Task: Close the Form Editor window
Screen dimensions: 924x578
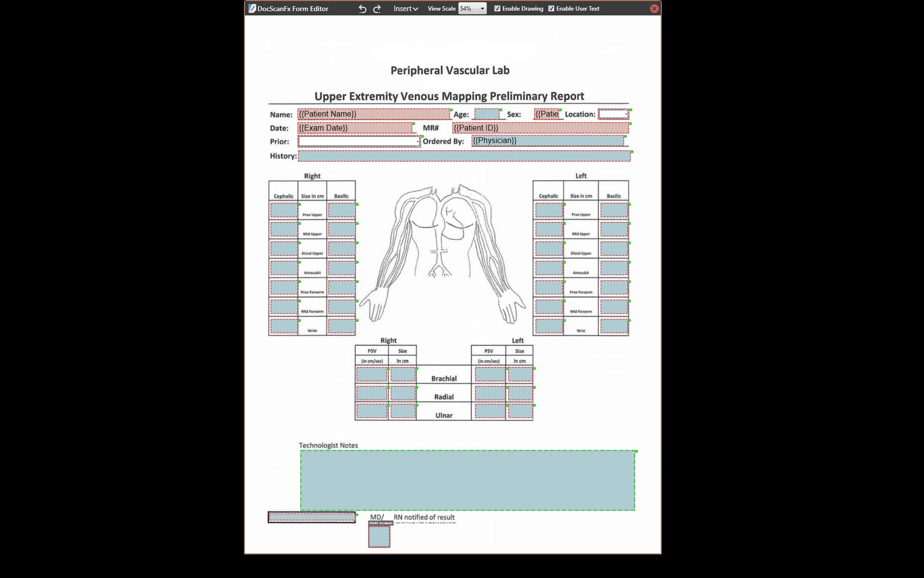Action: pos(654,9)
